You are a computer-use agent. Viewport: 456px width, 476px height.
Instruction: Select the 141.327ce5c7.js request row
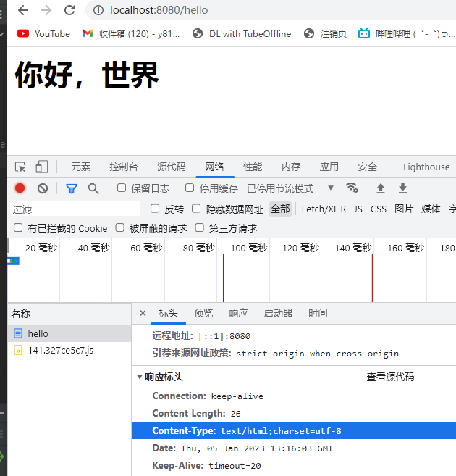point(61,350)
